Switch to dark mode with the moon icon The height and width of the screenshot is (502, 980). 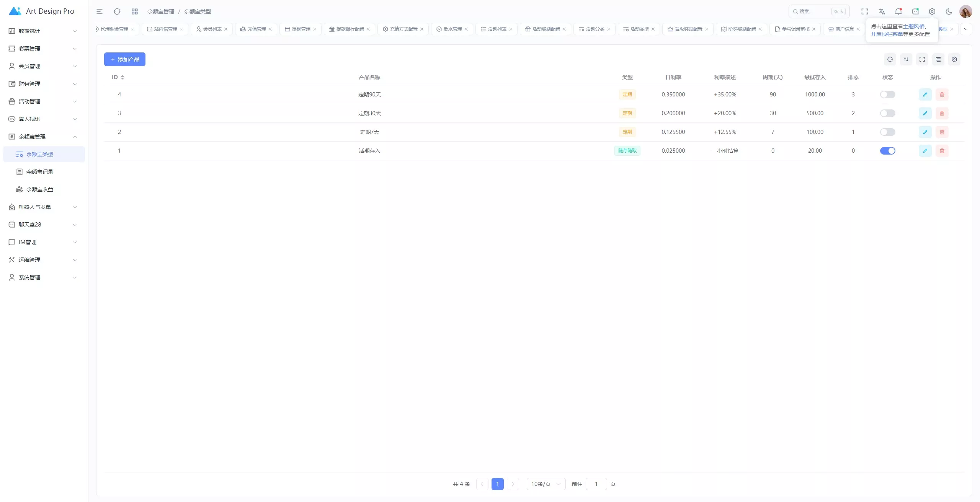tap(949, 11)
